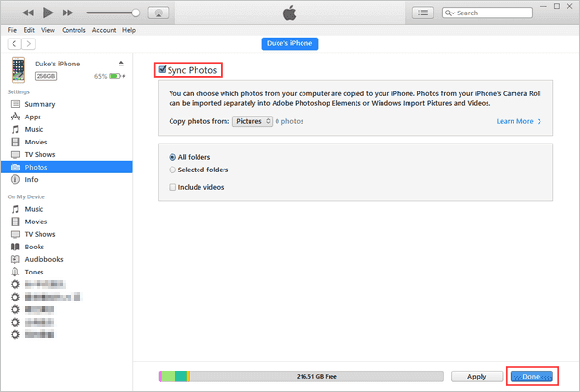Open Tones under On My Device
580x392 pixels.
[x=34, y=272]
